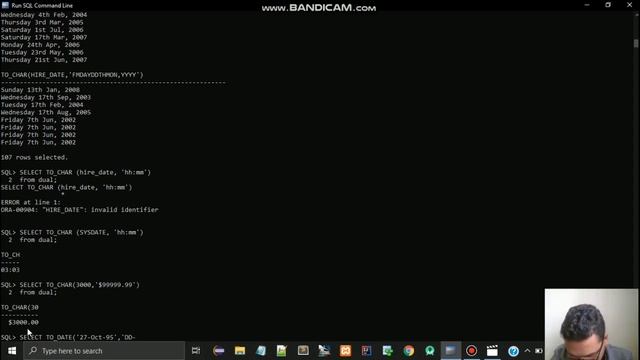The image size is (640, 360).
Task: Click the 'Wednesday 17th Sep, 2003' row
Action: tap(46, 97)
